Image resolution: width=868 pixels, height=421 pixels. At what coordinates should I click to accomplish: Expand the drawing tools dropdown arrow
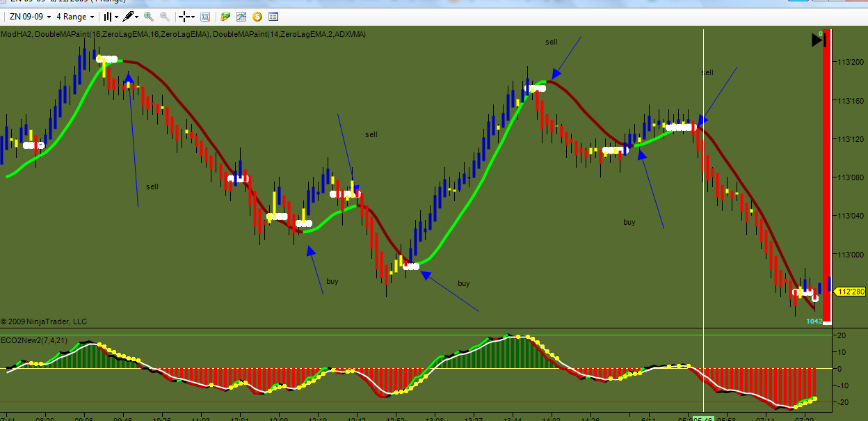[x=137, y=16]
